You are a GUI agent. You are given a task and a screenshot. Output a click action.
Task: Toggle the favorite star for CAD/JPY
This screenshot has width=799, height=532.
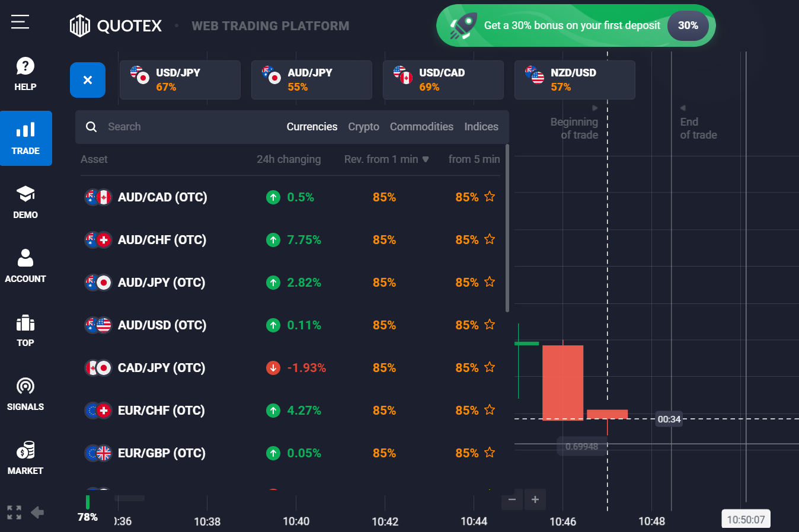click(x=490, y=367)
